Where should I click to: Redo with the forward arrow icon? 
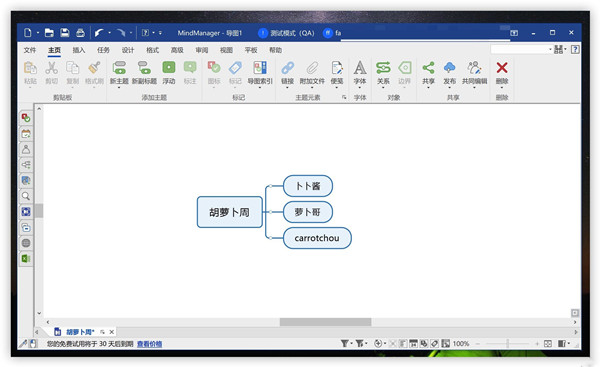click(x=121, y=33)
